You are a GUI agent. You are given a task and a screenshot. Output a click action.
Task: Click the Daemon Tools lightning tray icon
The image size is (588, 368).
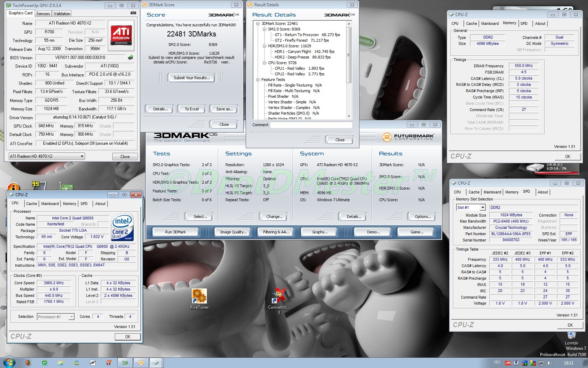click(x=516, y=363)
